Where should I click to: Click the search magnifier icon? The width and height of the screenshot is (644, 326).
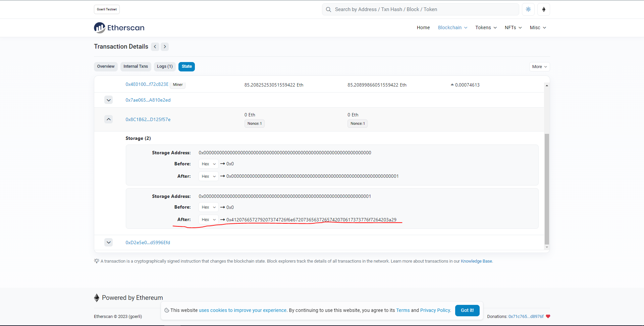click(x=328, y=9)
